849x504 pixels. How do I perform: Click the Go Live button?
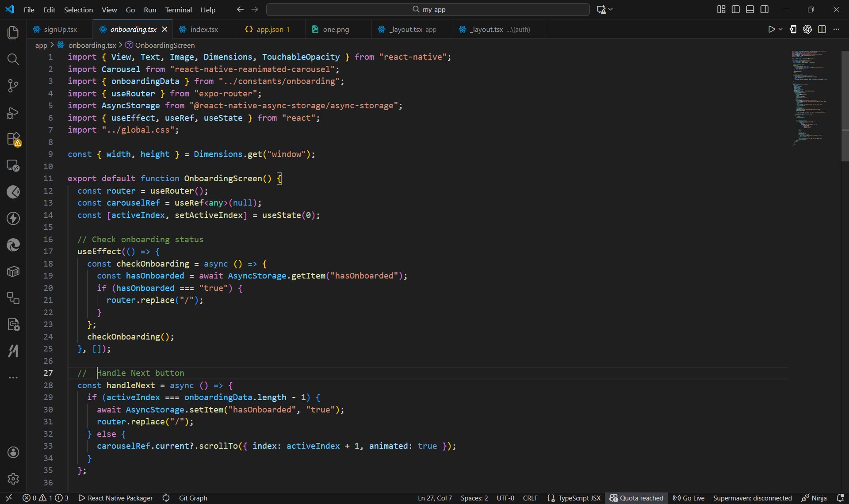click(688, 498)
